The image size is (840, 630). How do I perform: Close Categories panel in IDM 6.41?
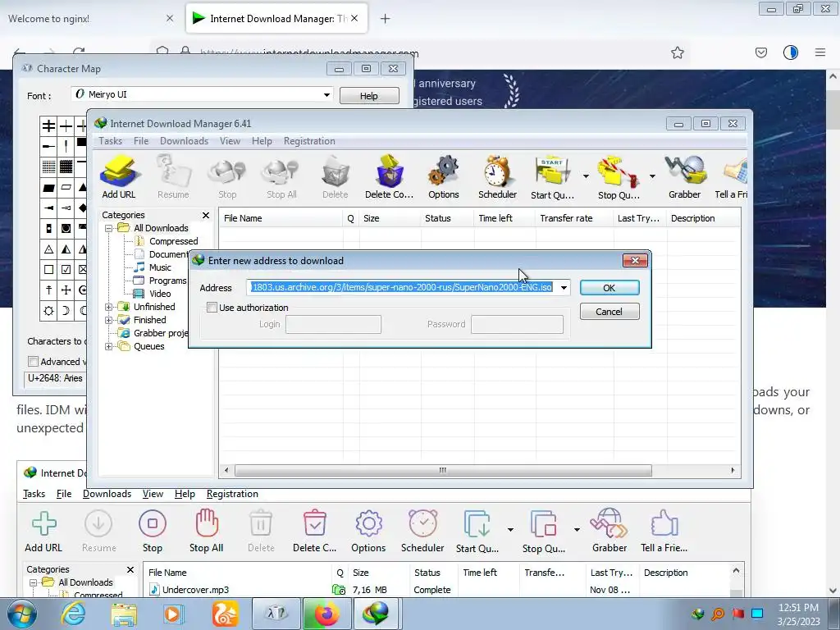tap(206, 216)
